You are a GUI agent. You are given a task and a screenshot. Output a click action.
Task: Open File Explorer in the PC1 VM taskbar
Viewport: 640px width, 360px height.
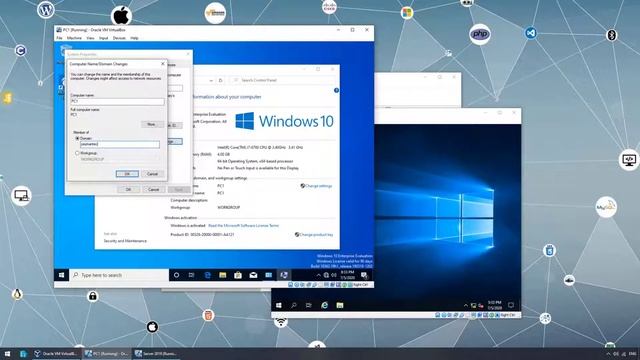pos(222,275)
